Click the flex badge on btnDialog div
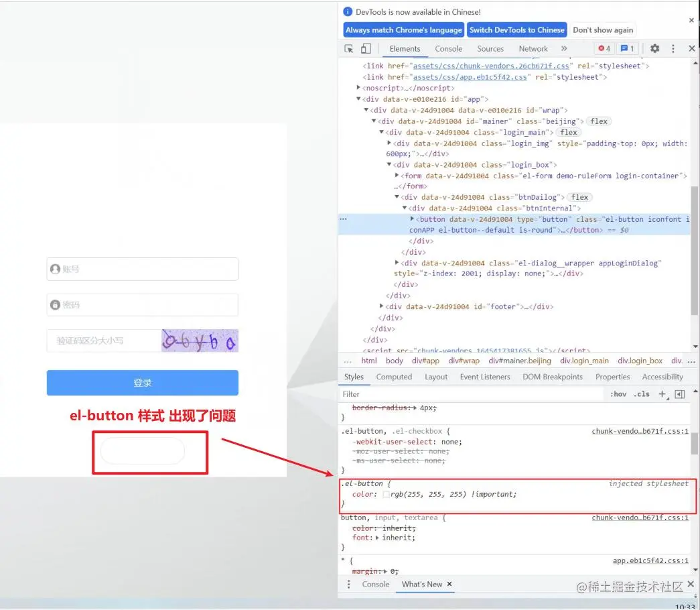The height and width of the screenshot is (610, 700). click(579, 197)
